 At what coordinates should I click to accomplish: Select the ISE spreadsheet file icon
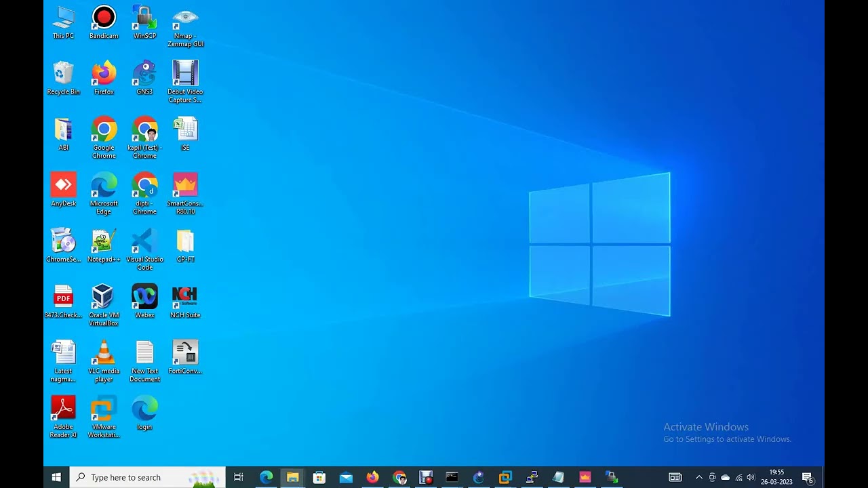185,134
